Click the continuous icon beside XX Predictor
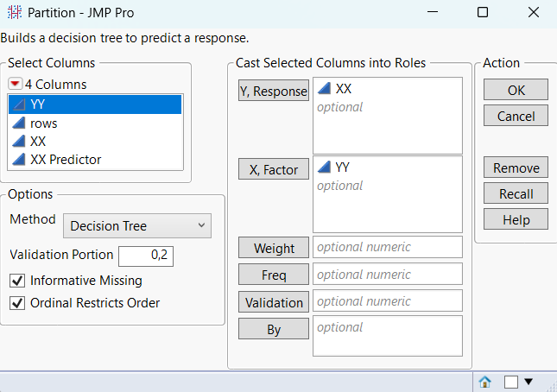557x392 pixels. tap(19, 159)
